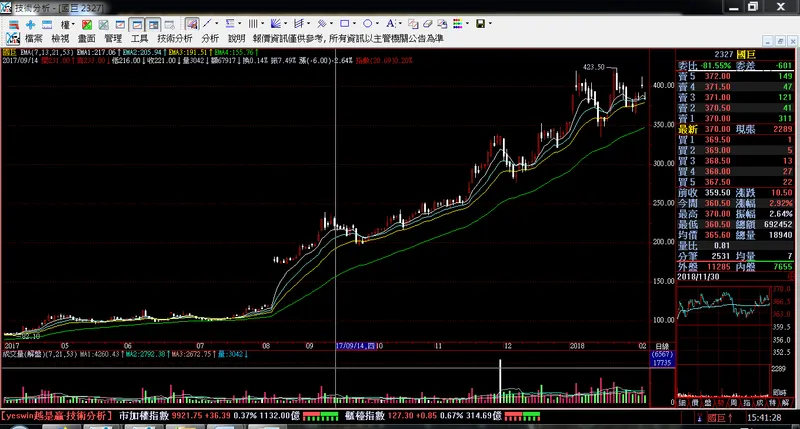
Task: Select the 價 tab under the intraday chart
Action: click(x=694, y=402)
